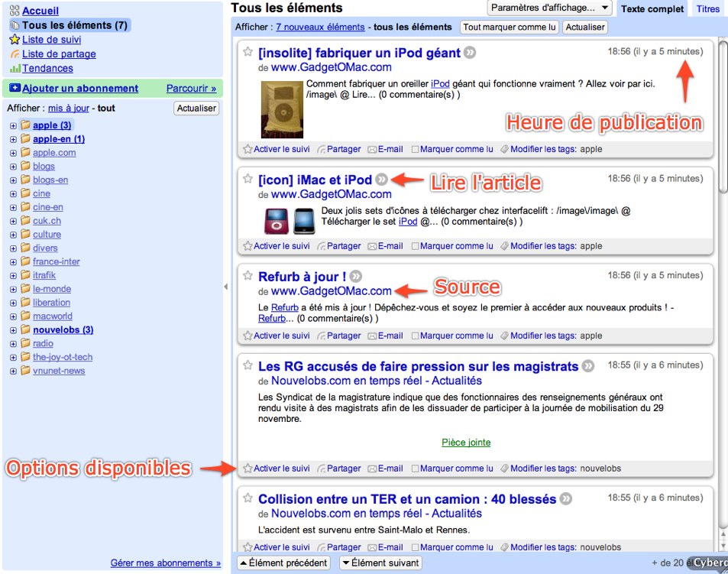Image resolution: width=728 pixels, height=574 pixels.
Task: Click Liste de suivi star icon
Action: tap(15, 40)
